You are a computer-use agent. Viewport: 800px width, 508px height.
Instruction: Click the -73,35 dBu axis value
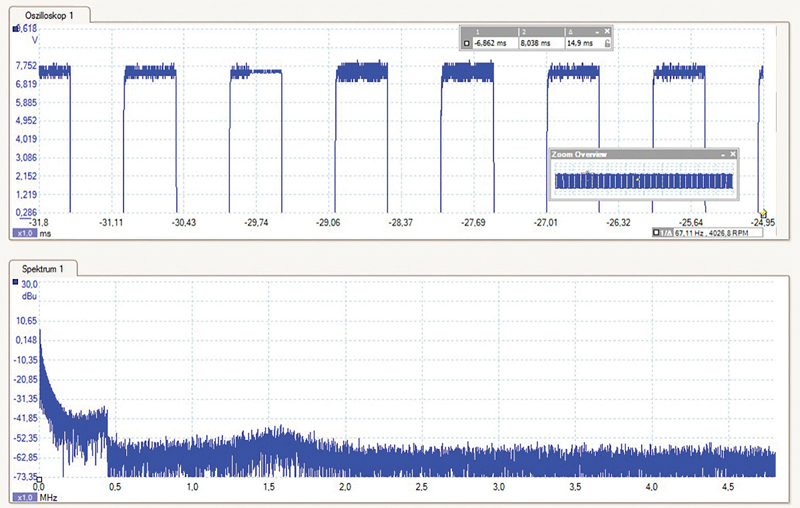click(x=26, y=476)
